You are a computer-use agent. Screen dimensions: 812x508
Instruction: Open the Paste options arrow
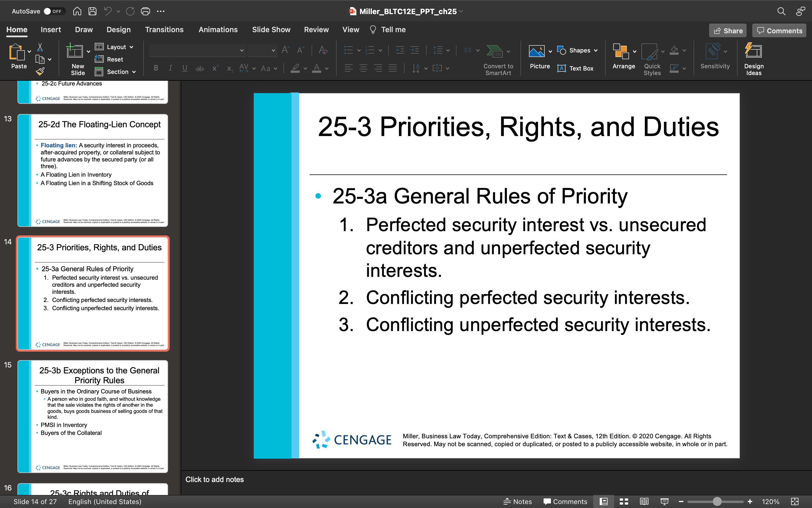point(29,51)
